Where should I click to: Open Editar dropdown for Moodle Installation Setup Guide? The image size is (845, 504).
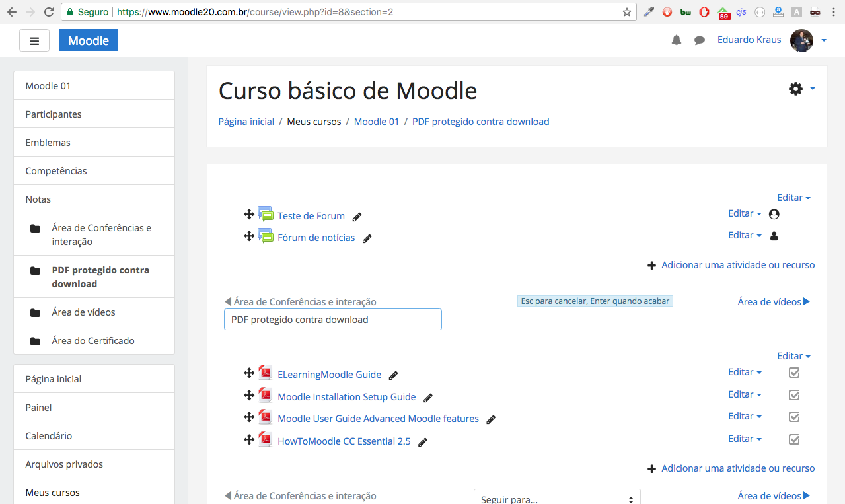click(x=745, y=394)
